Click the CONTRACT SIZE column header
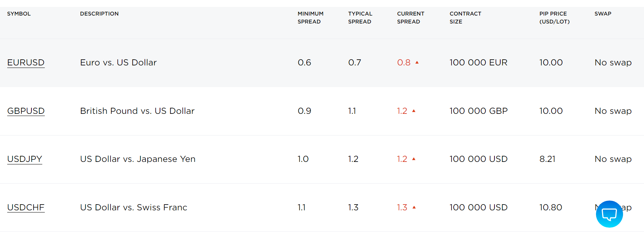This screenshot has height=232, width=644. coord(465,18)
